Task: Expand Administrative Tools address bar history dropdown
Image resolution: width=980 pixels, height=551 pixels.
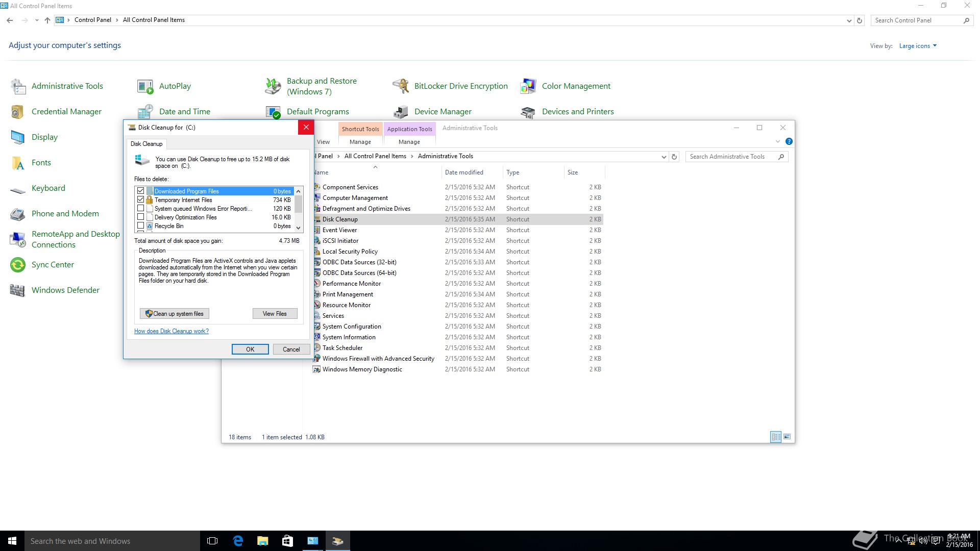Action: tap(664, 157)
